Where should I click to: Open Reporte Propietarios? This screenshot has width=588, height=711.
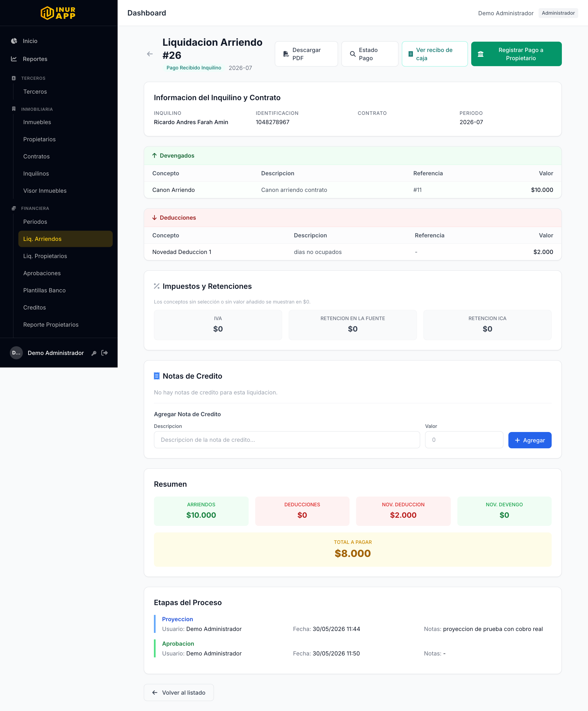[65, 325]
